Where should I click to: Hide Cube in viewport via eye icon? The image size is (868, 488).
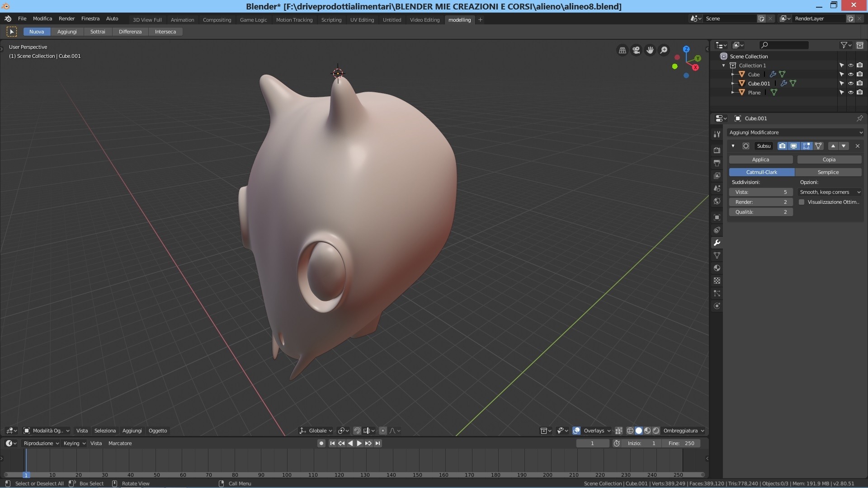pos(850,74)
